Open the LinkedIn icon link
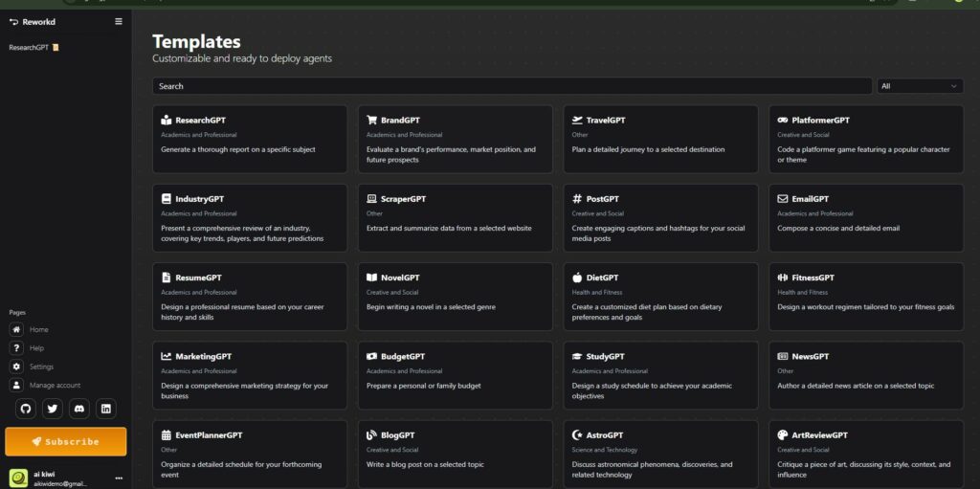The width and height of the screenshot is (980, 489). [106, 409]
